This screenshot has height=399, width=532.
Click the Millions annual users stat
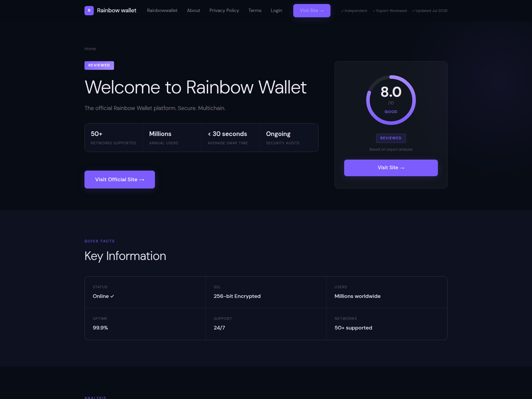click(x=172, y=138)
